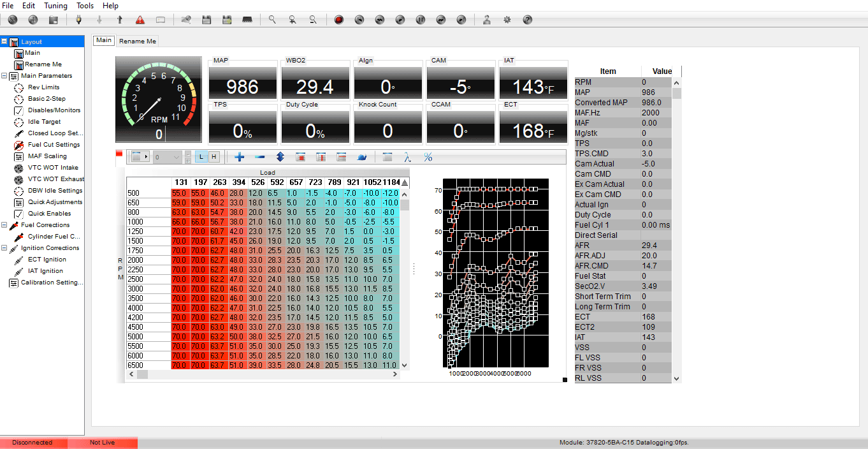868x449 pixels.
Task: Toggle the H high cam table button
Action: 213,156
